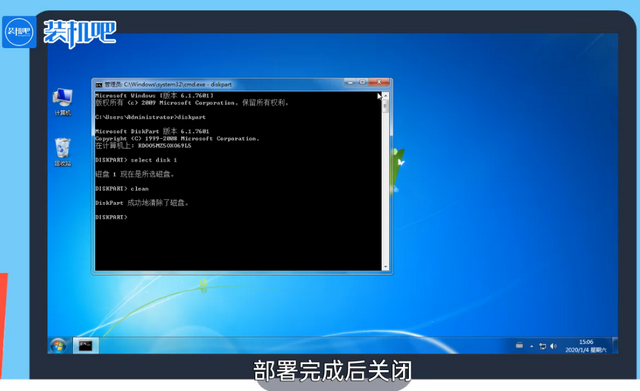Click the Show Desktop strip on the taskbar

point(615,345)
